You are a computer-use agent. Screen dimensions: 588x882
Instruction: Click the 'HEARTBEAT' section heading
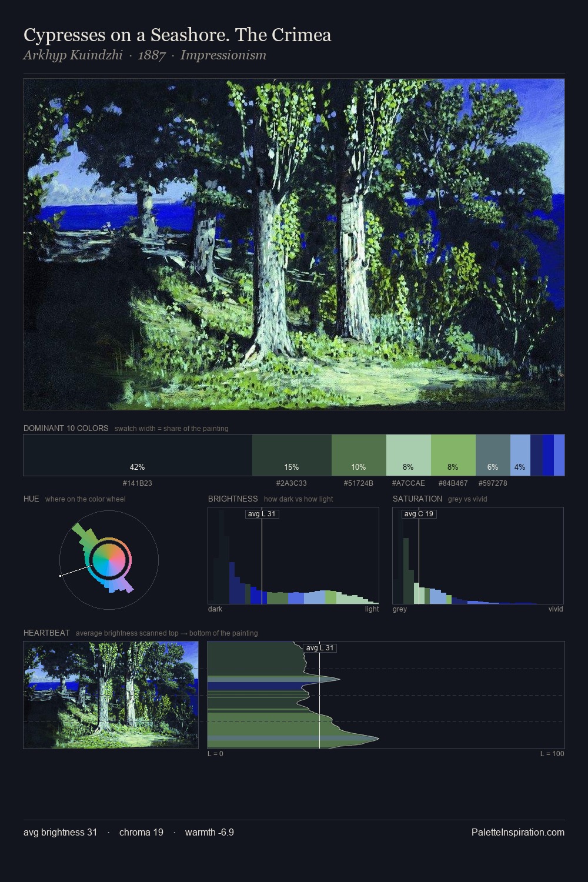click(x=46, y=633)
